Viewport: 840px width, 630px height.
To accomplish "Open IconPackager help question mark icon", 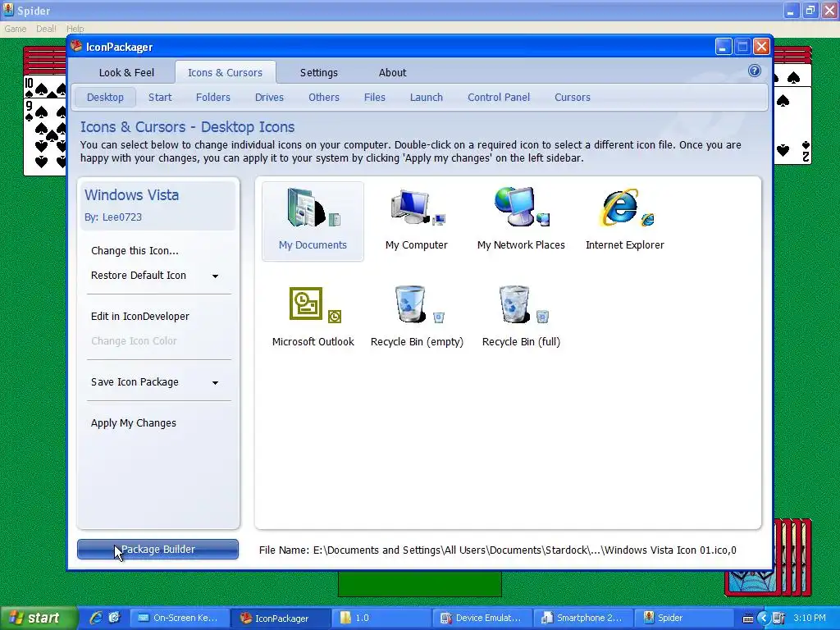I will pos(755,71).
